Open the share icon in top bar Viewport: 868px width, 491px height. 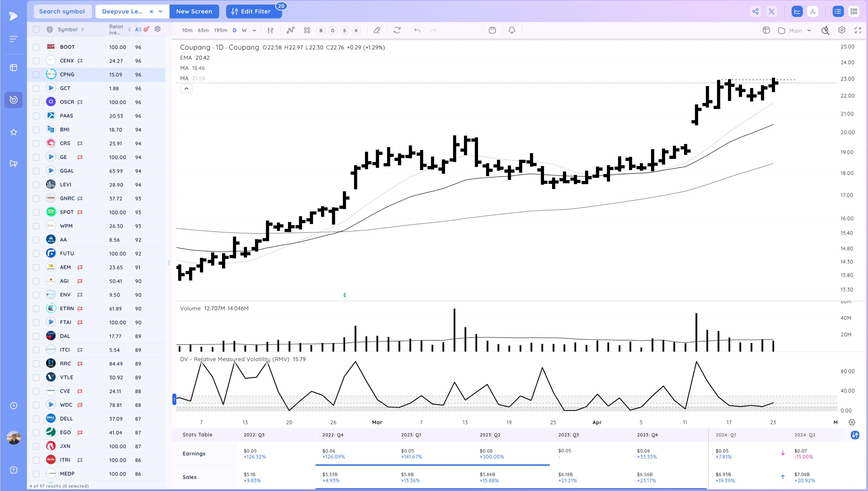point(755,11)
